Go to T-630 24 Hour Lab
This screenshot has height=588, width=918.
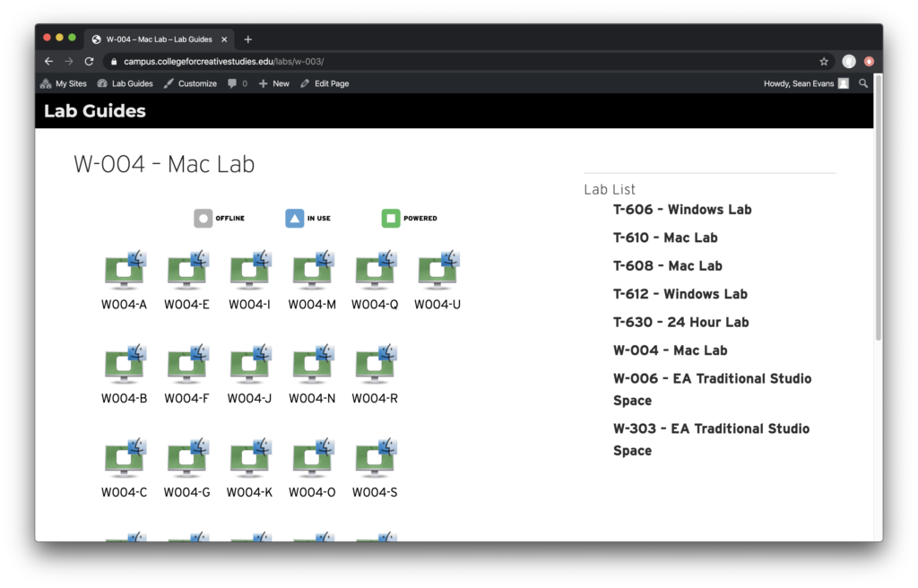tap(680, 322)
